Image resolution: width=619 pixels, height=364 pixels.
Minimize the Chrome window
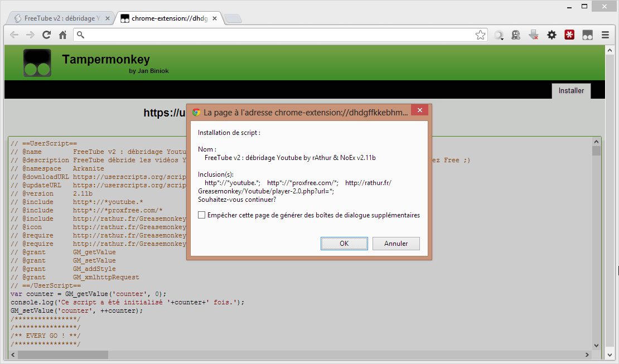(x=569, y=7)
